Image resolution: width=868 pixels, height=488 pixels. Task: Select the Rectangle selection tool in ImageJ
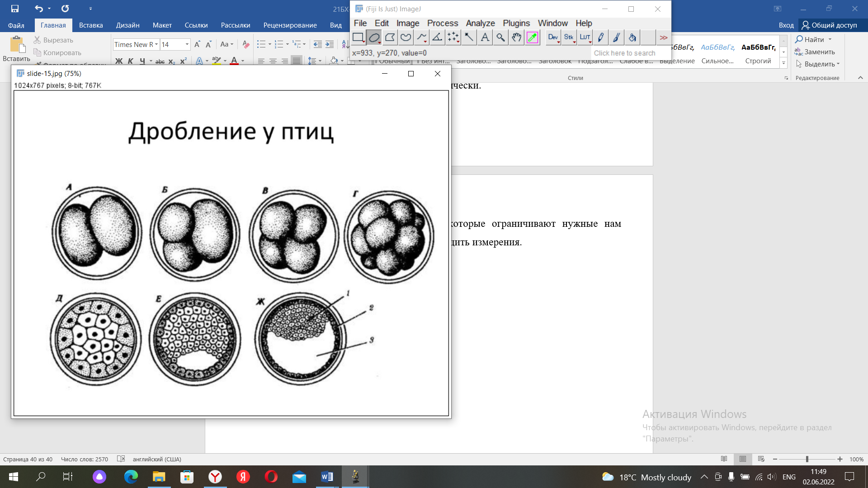tap(358, 38)
